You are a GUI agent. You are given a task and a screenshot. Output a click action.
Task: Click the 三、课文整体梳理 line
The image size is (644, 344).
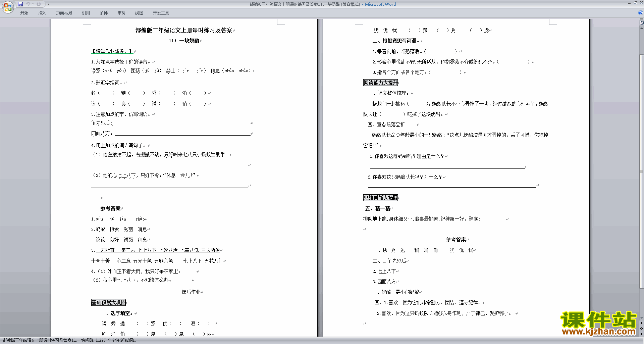coord(389,93)
